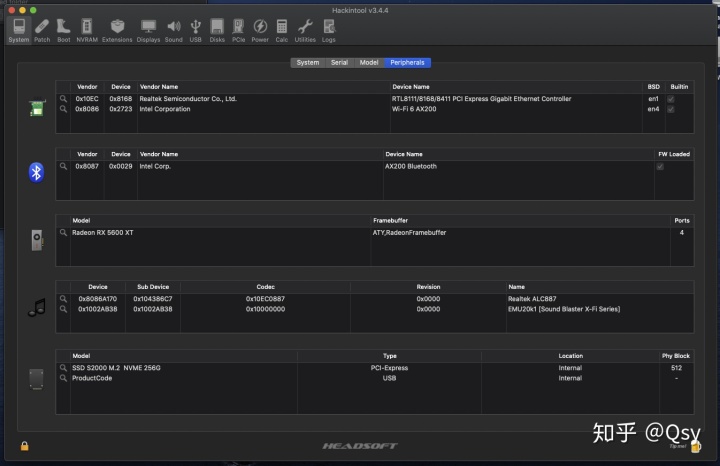The width and height of the screenshot is (720, 466).
Task: Toggle Builtin checkbox for en4 Wi-Fi
Action: coord(671,109)
